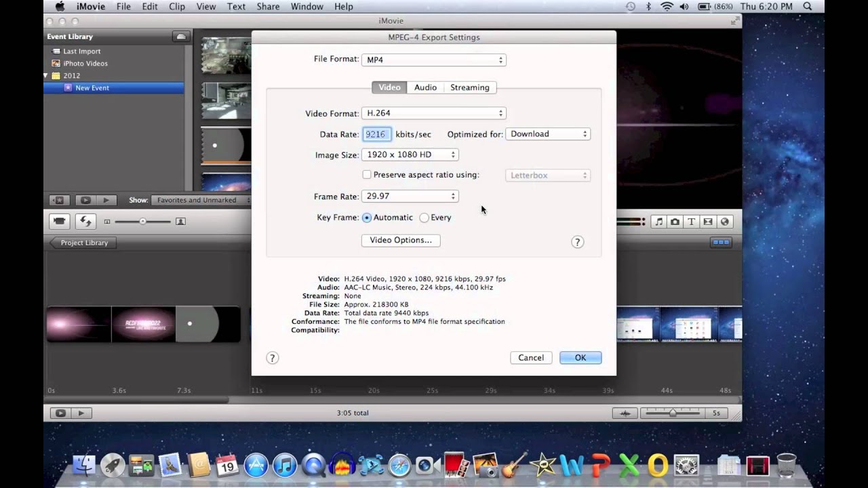Open the File Format MP4 dropdown

click(x=433, y=60)
